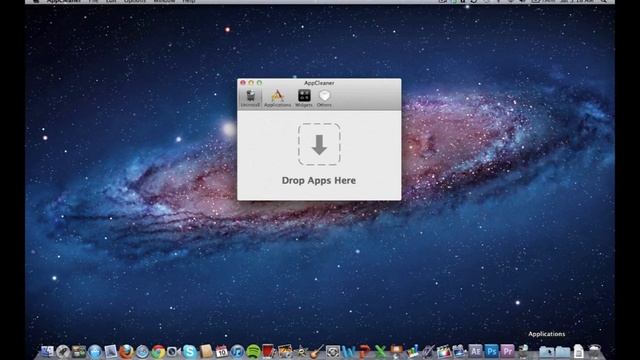Open the Applications list in AppCleaner

[x=278, y=98]
